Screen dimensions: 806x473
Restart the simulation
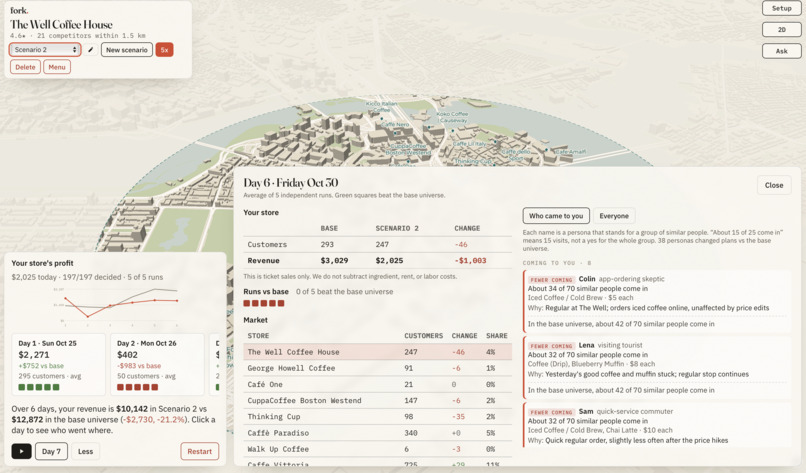point(199,451)
